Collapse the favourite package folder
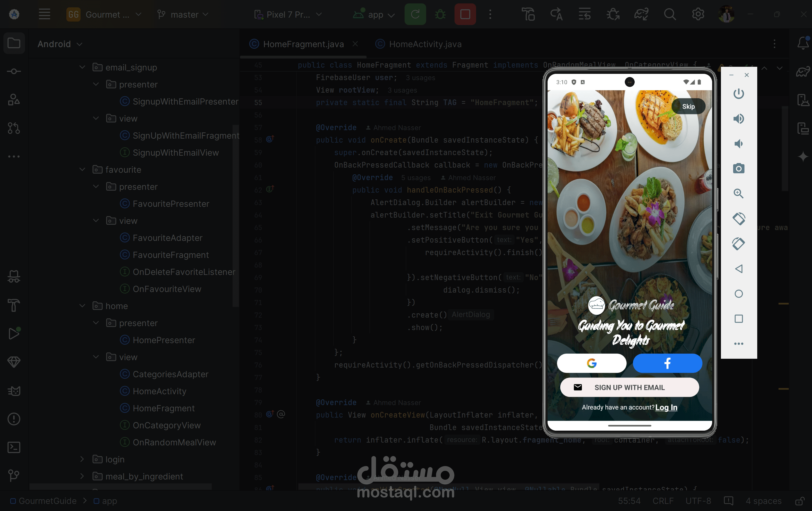The width and height of the screenshot is (812, 511). 82,169
